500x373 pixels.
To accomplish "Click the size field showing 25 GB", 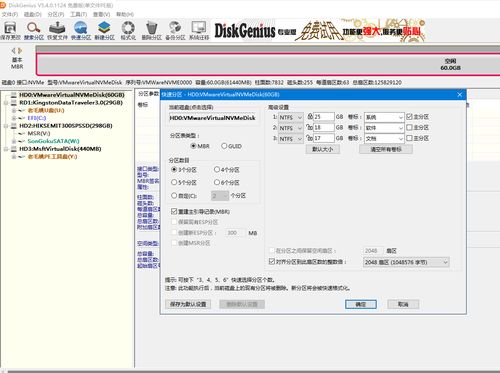I will click(323, 117).
